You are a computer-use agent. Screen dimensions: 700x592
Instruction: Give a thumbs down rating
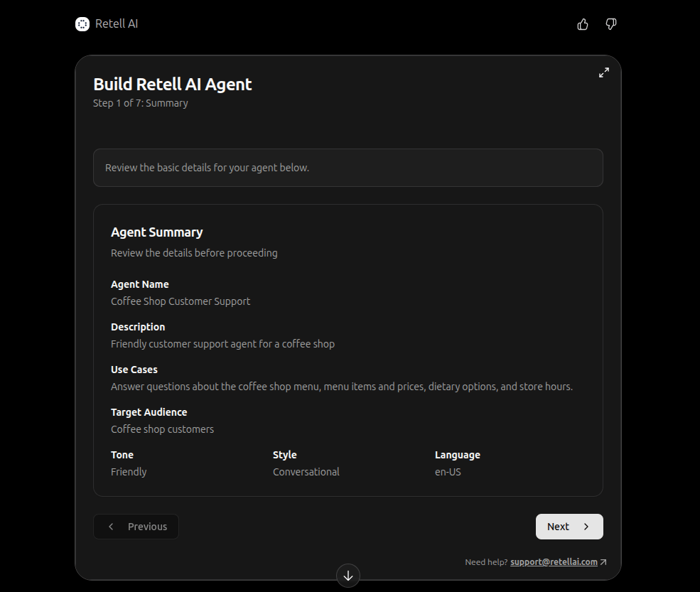pyautogui.click(x=611, y=24)
